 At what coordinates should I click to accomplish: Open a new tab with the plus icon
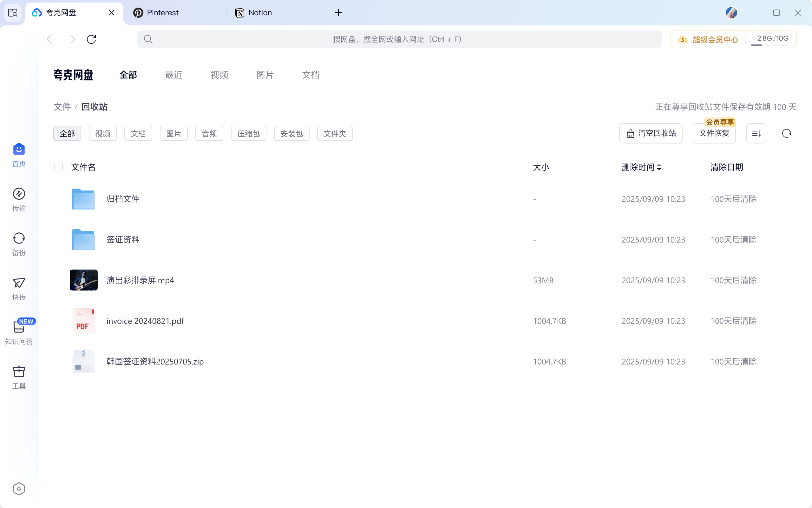[338, 13]
